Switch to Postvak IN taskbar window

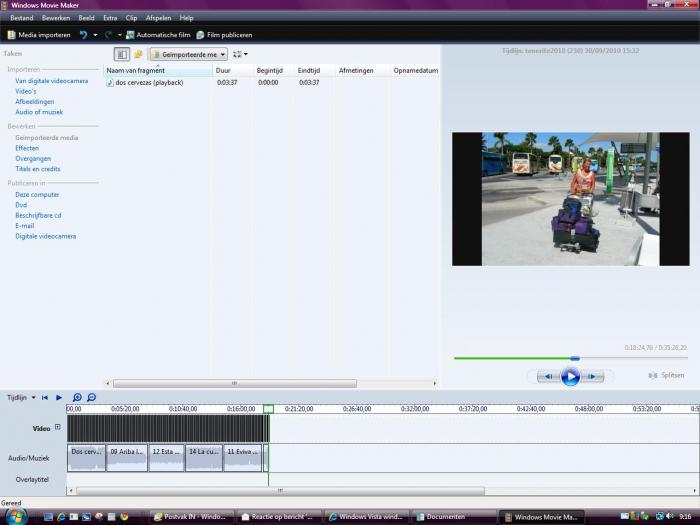pos(191,517)
